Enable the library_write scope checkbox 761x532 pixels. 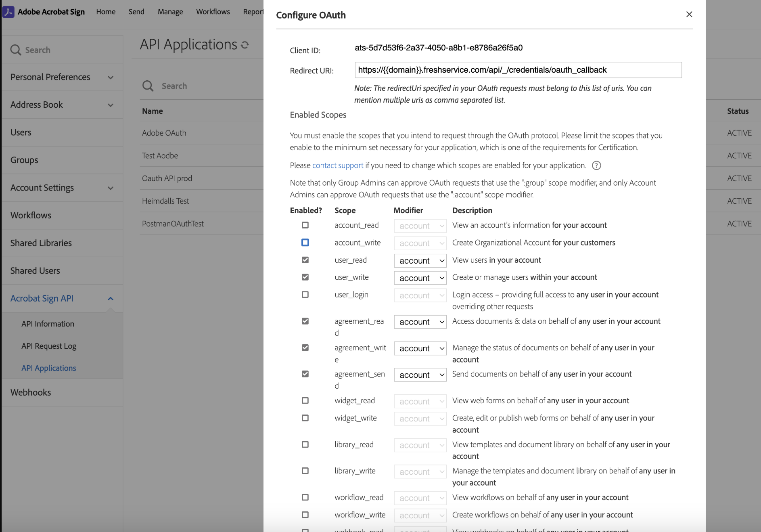click(305, 471)
